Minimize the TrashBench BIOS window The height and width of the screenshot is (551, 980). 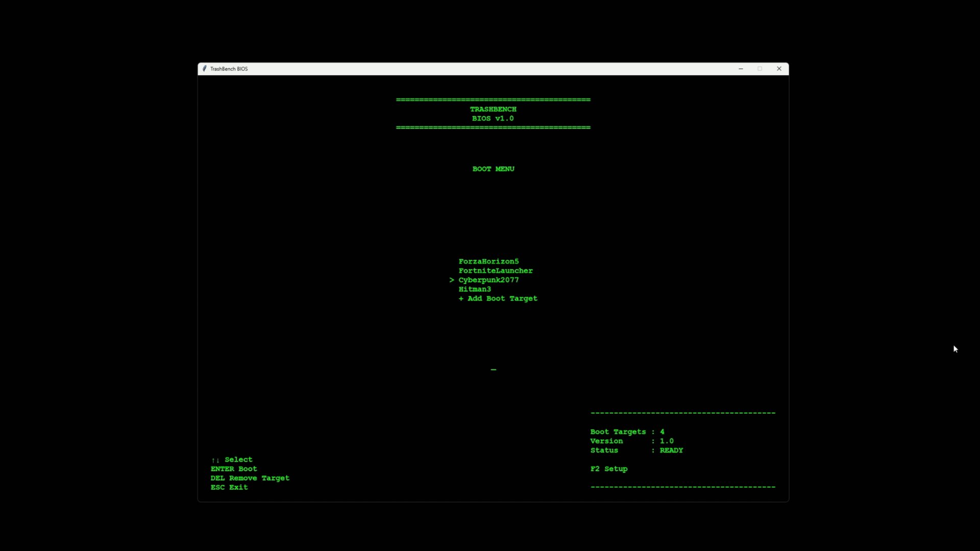point(741,69)
